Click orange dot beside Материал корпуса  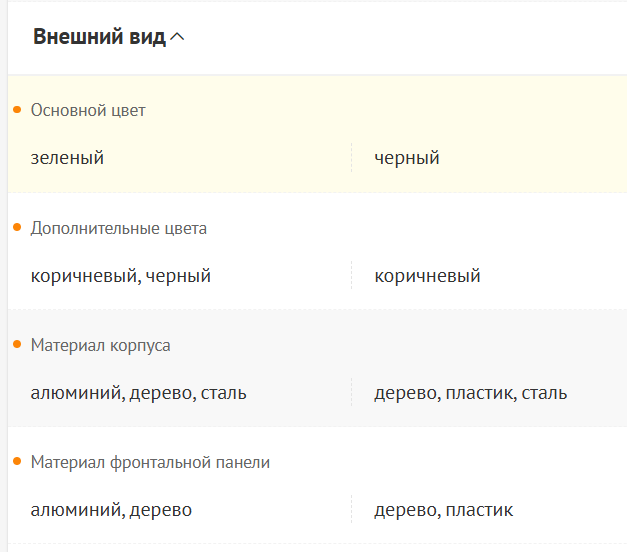click(17, 344)
